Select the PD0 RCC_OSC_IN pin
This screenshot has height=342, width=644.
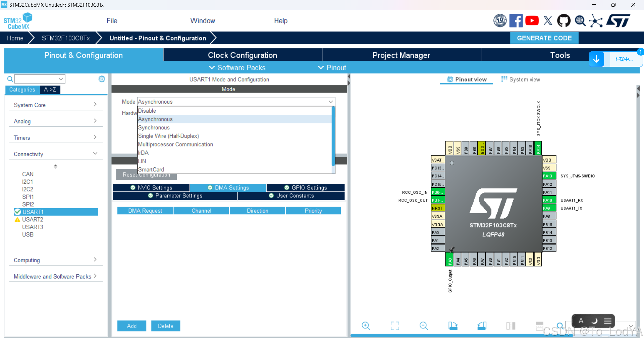coord(438,192)
